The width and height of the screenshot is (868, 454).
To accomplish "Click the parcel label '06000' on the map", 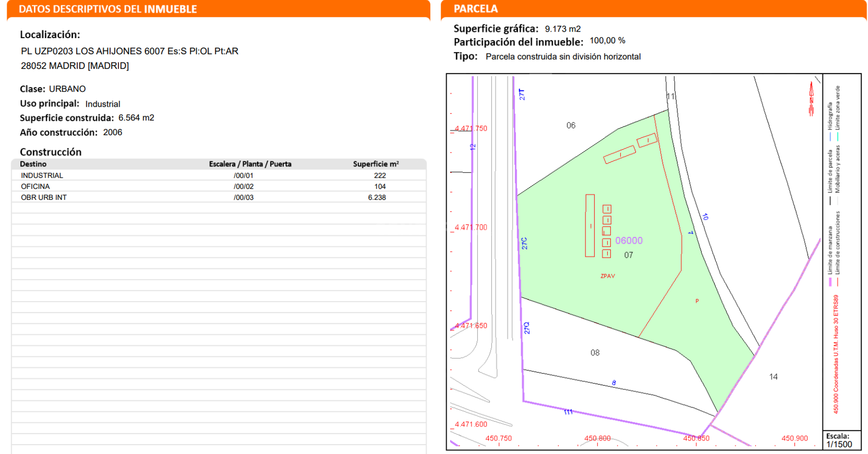I will coord(629,241).
